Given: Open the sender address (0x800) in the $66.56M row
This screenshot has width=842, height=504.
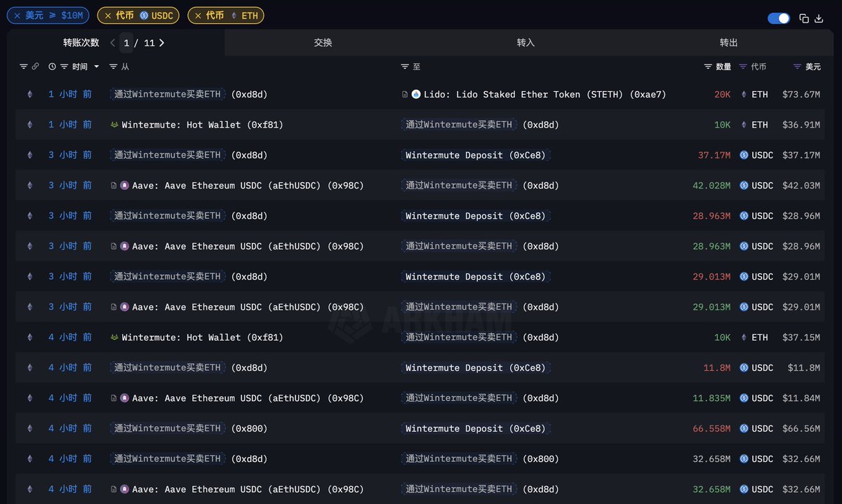Looking at the screenshot, I should pyautogui.click(x=249, y=428).
